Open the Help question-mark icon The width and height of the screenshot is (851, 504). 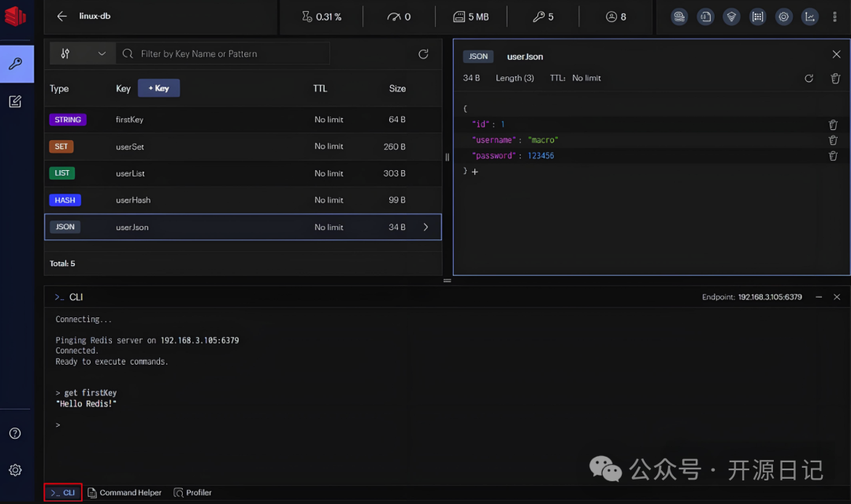tap(15, 433)
